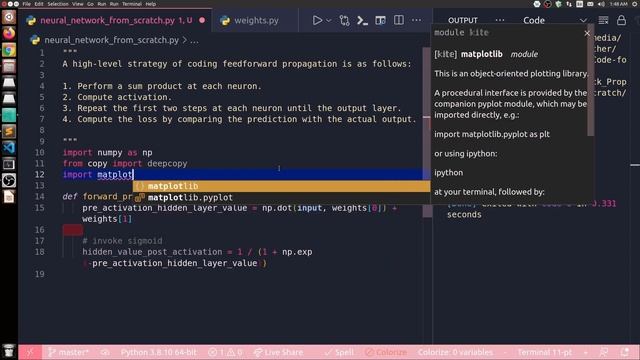Open the Edit menu
Viewport: 640px width, 360px height.
39,4
